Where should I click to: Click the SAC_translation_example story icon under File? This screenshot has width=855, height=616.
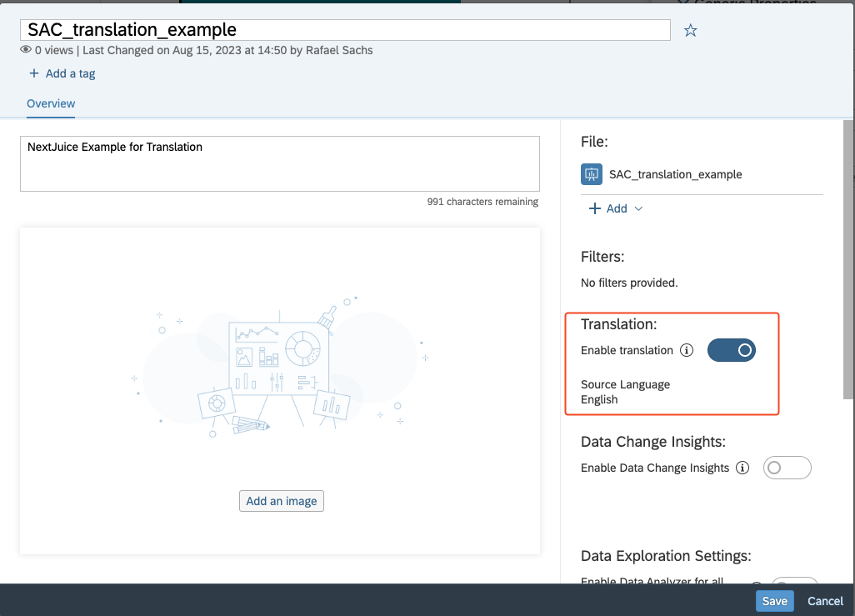[591, 174]
